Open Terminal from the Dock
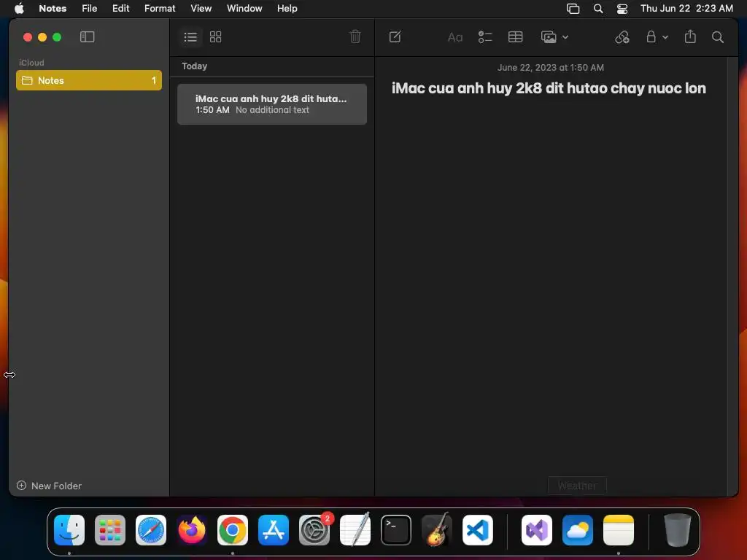 [x=396, y=530]
